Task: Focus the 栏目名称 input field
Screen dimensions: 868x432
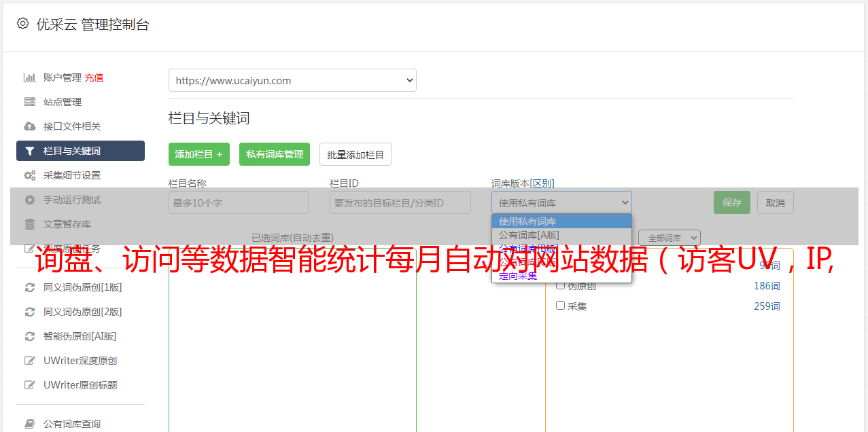Action: pos(239,202)
